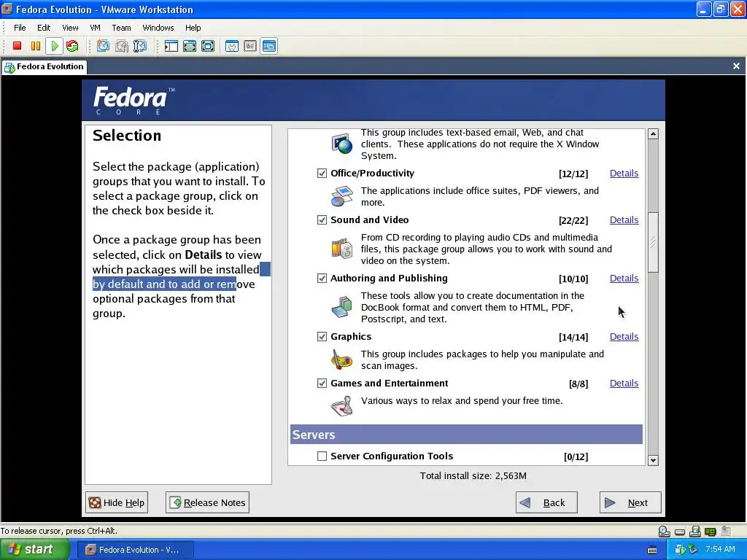Screen dimensions: 747x560
Task: Click the green Power On play icon
Action: pos(54,46)
